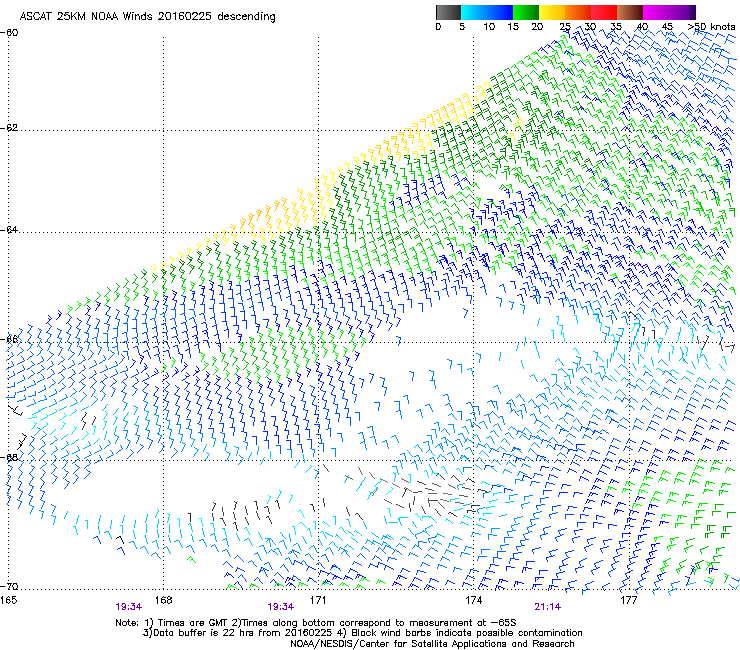Click the '-66' latitude axis label

click(x=9, y=339)
